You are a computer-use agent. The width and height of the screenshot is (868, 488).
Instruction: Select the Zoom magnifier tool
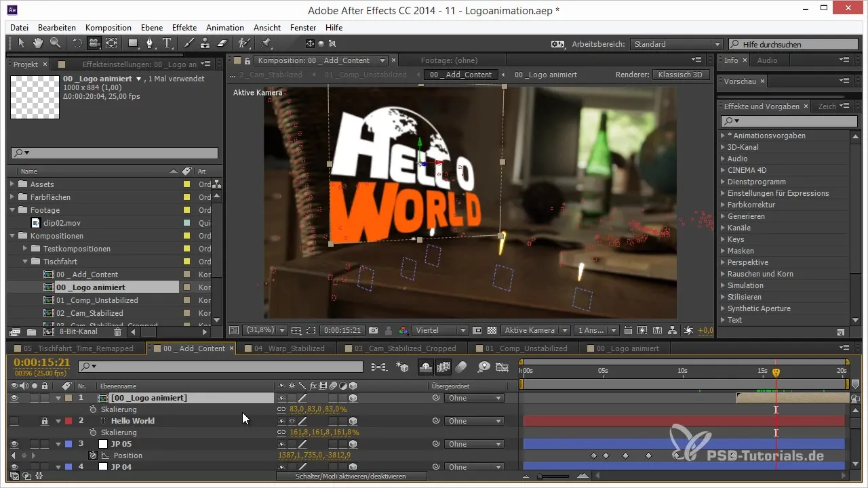pos(55,43)
